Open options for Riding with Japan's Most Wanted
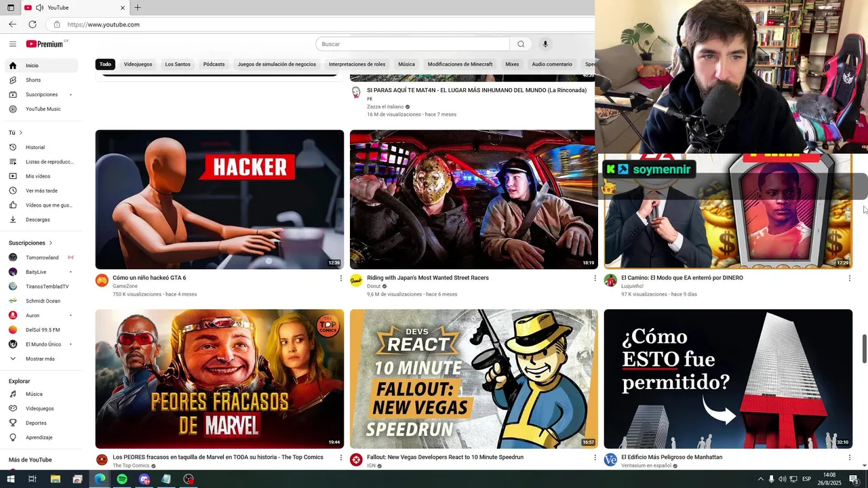The height and width of the screenshot is (488, 868). 595,278
